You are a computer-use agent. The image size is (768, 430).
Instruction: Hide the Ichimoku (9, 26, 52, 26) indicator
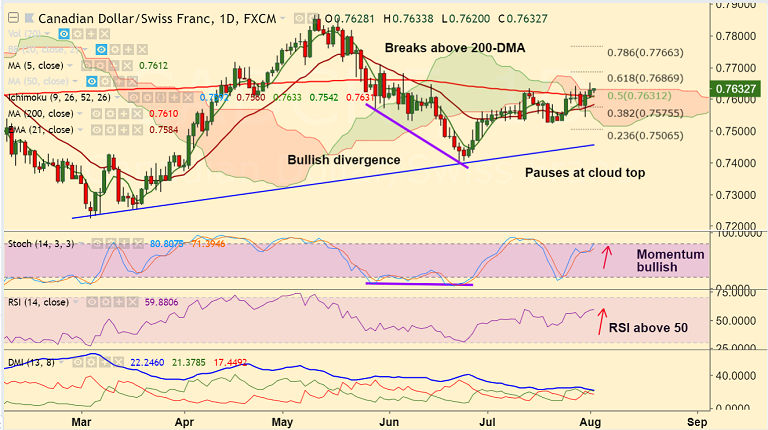click(x=134, y=98)
